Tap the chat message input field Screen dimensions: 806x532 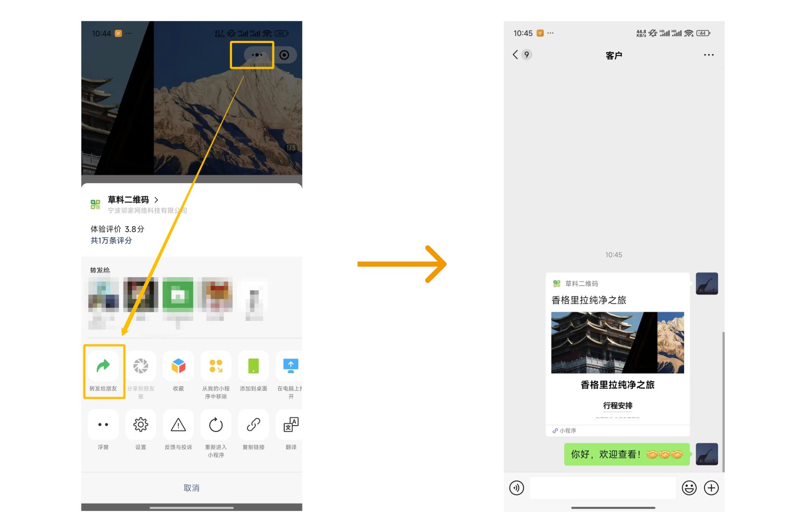coord(603,488)
